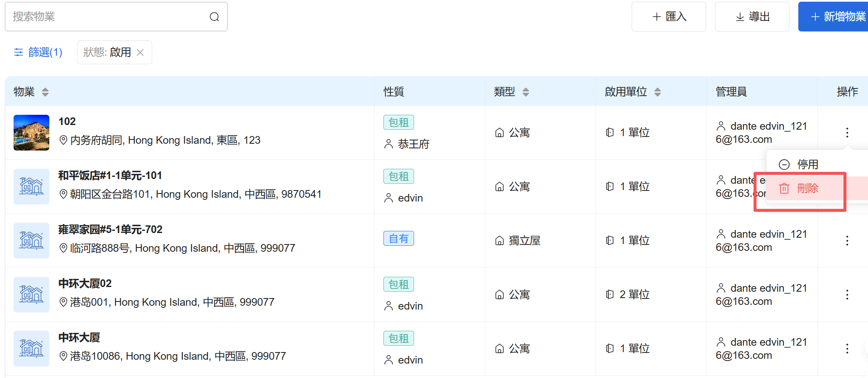Sort by the 物業 column

pos(45,92)
